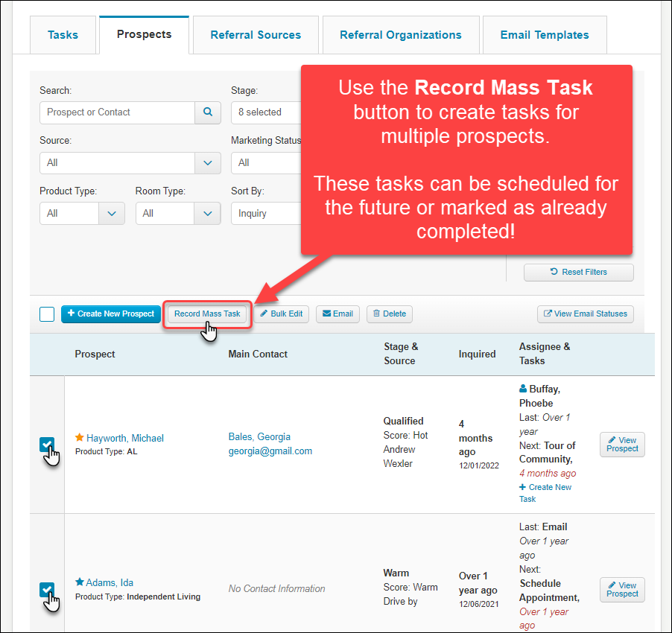Click the Record Mass Task button

click(207, 314)
